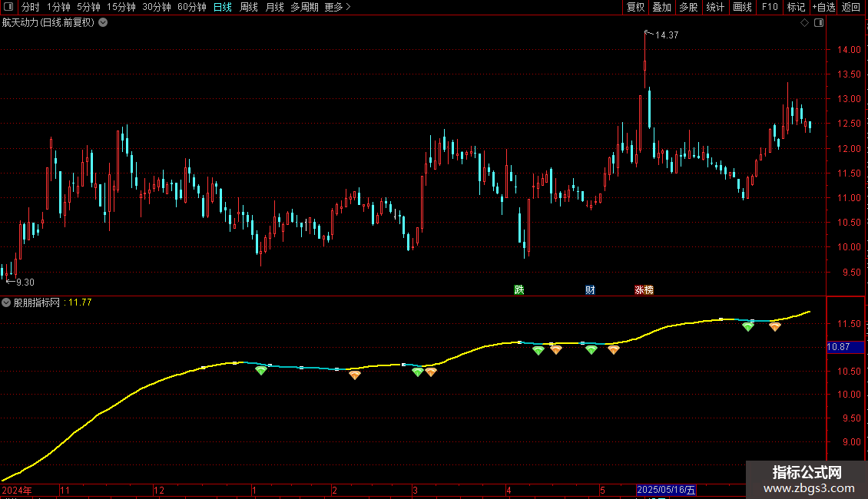Click the 9.30 low price label
Screen dimensions: 868x499
(x=25, y=283)
